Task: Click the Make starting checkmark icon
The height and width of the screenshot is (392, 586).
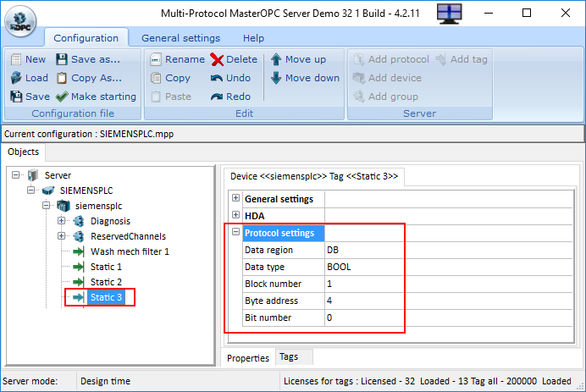Action: click(x=62, y=97)
